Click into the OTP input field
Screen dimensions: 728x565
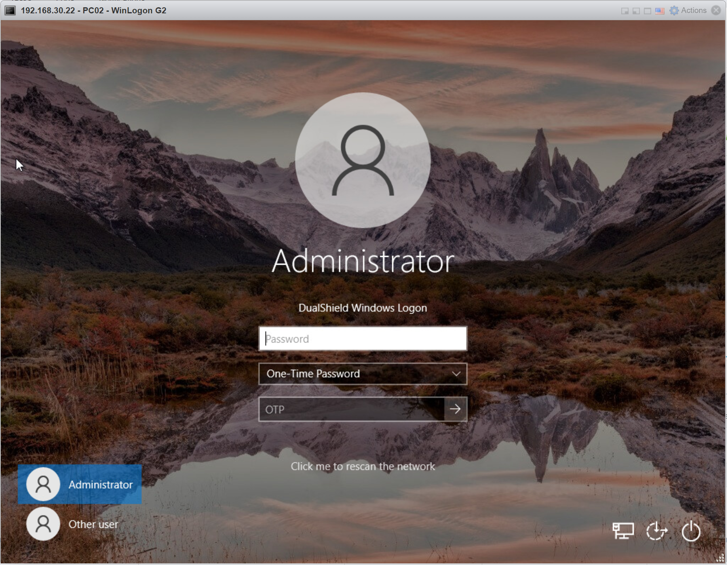click(351, 409)
